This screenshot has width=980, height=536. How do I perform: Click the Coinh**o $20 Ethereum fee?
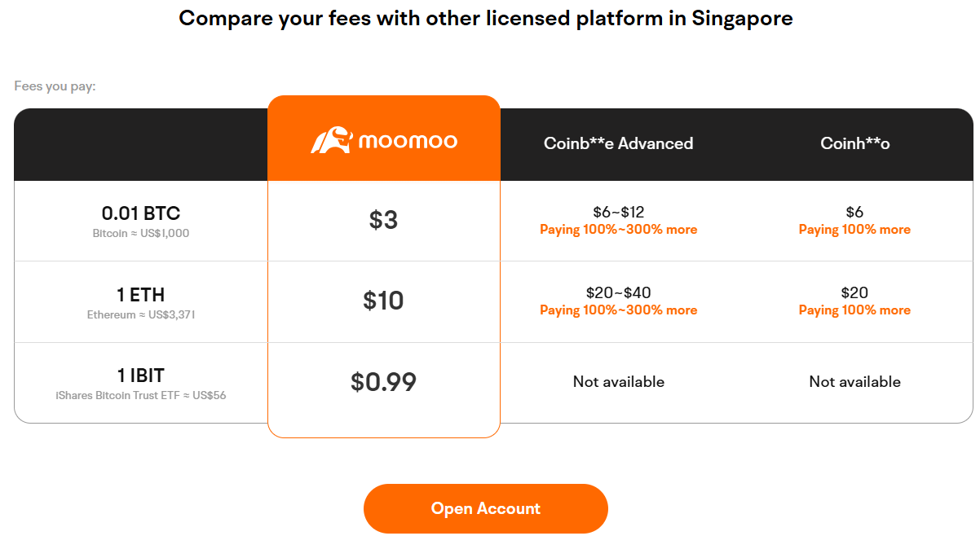(x=854, y=293)
